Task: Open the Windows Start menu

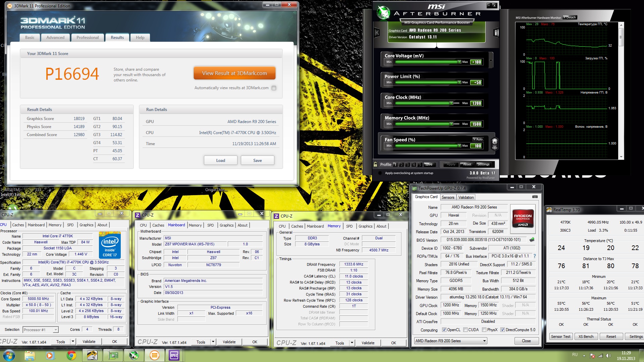Action: point(9,355)
